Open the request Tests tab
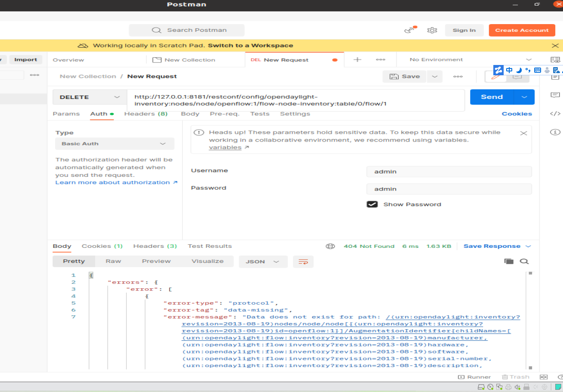 (x=260, y=114)
